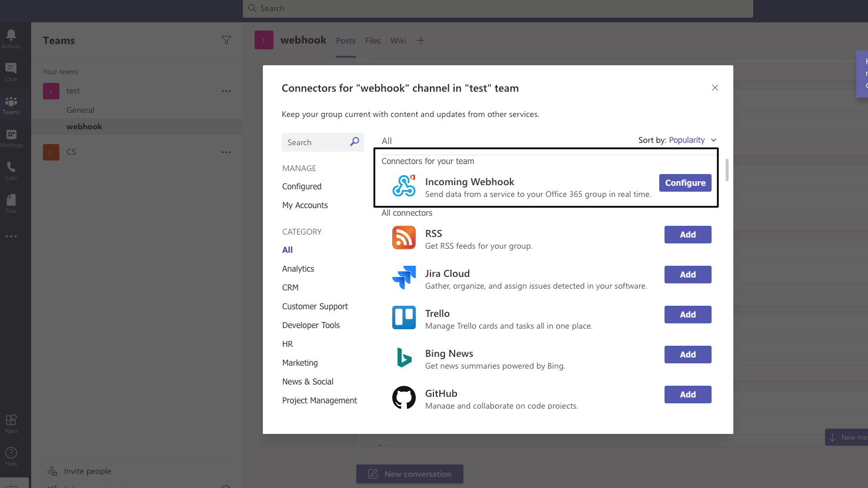Click the RSS connector icon

pos(404,238)
